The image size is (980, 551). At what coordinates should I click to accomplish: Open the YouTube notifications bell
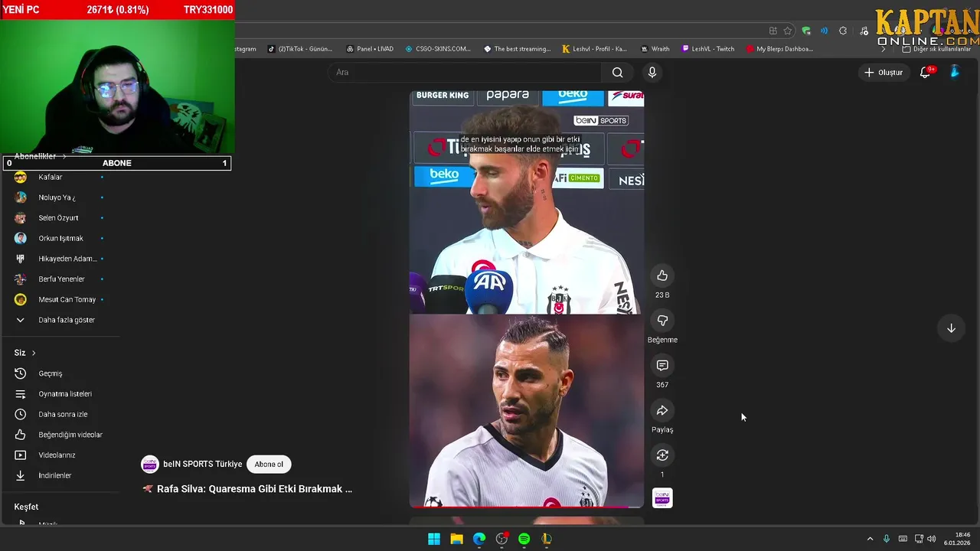(925, 72)
